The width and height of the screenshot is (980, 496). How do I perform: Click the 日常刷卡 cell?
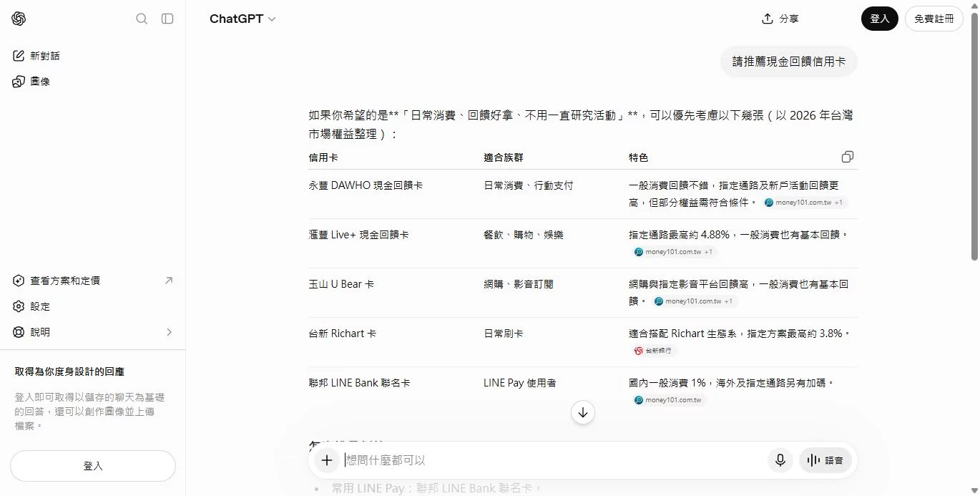pyautogui.click(x=504, y=334)
